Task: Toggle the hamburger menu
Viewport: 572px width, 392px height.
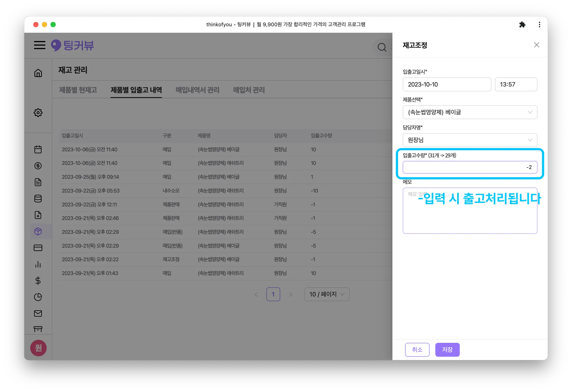Action: point(40,45)
